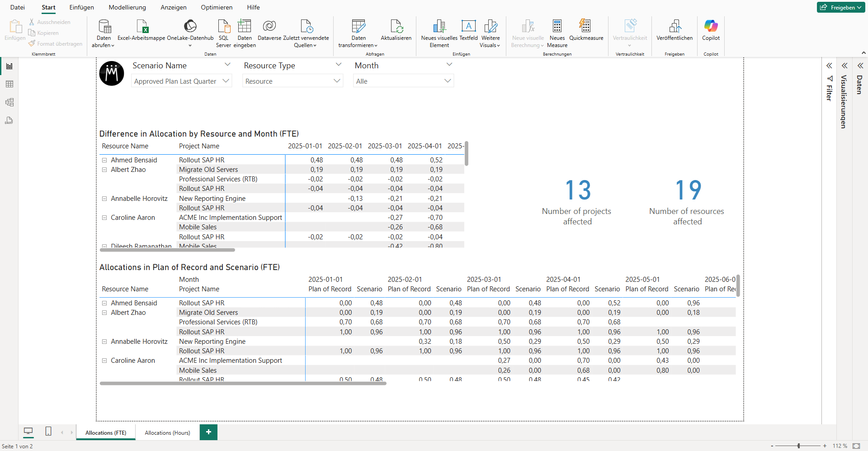The image size is (868, 451).
Task: Open the Datei menu
Action: 18,7
